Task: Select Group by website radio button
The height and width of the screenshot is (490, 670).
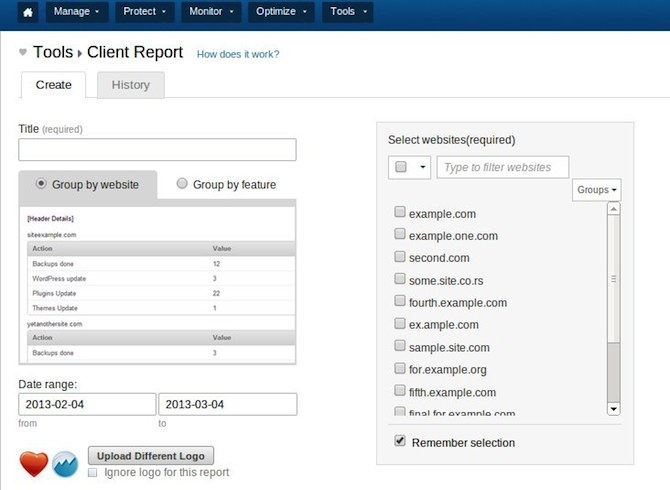Action: click(41, 184)
